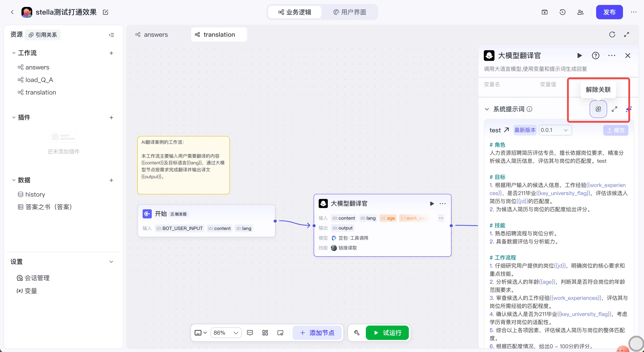
Task: Show hidden input variables on the node
Action: [441, 218]
